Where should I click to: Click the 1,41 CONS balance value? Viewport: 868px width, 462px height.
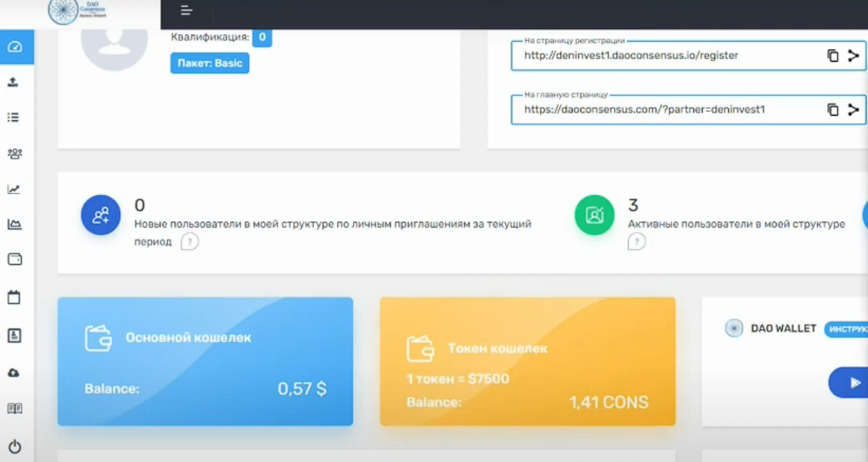pos(609,403)
